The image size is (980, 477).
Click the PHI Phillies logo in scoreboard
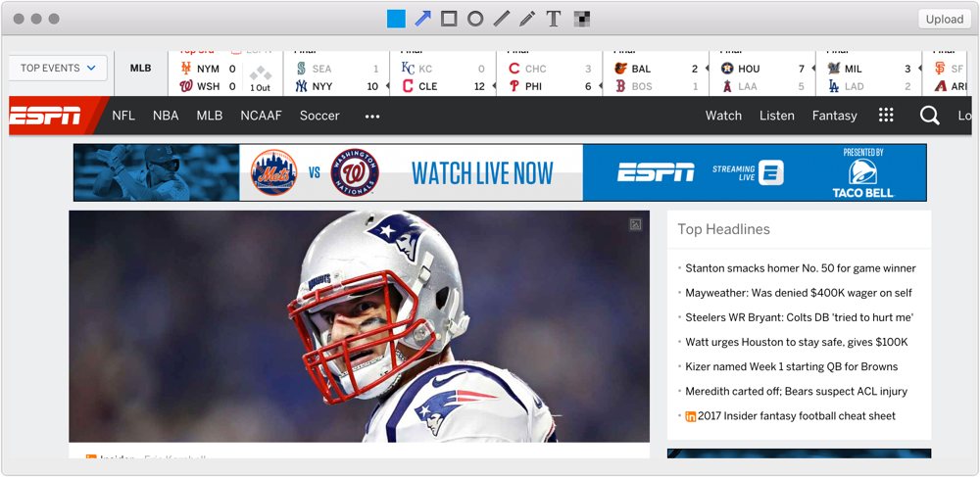pos(514,86)
